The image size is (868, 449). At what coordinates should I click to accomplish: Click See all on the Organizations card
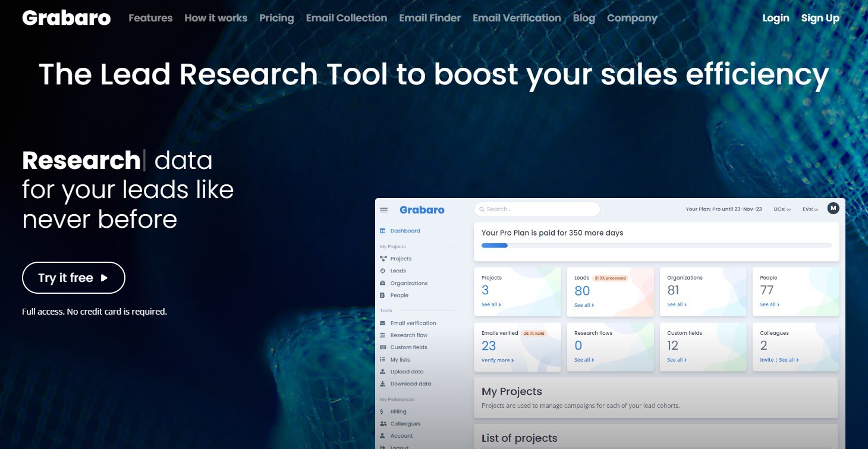[677, 304]
